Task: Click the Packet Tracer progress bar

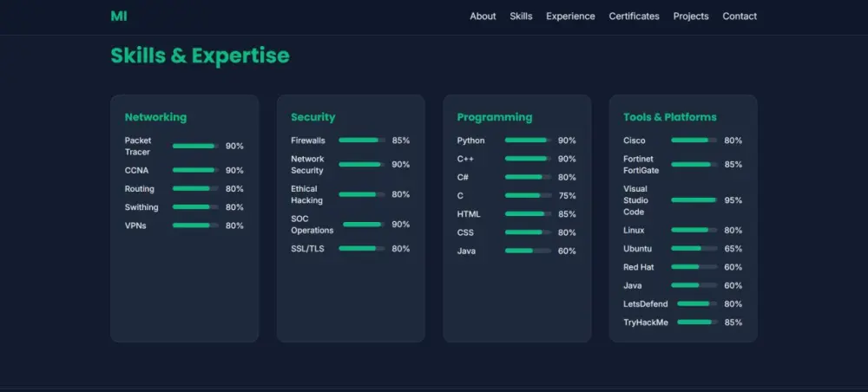Action: click(x=195, y=146)
